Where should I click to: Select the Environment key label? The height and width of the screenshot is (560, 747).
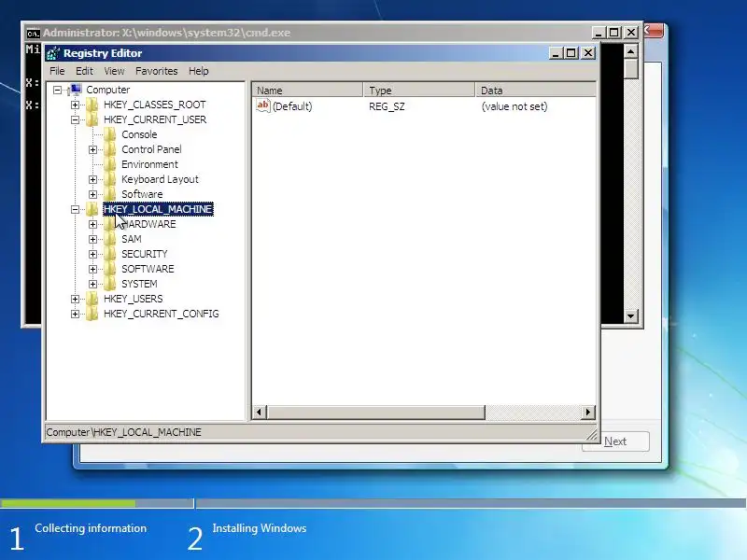click(149, 164)
